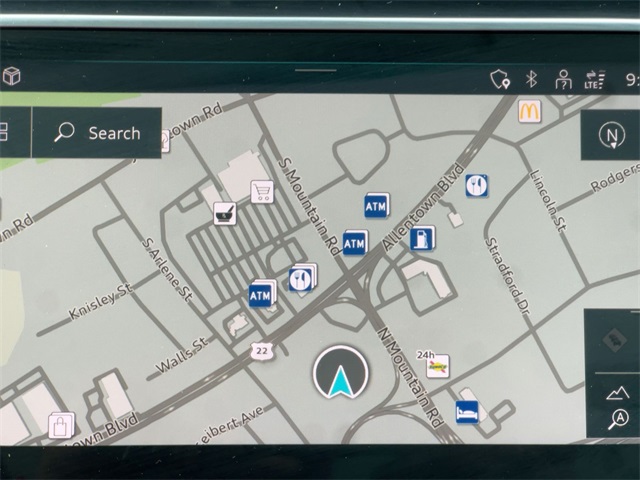Switch to mountain terrain map view
Viewport: 640px width, 480px height.
point(618,391)
